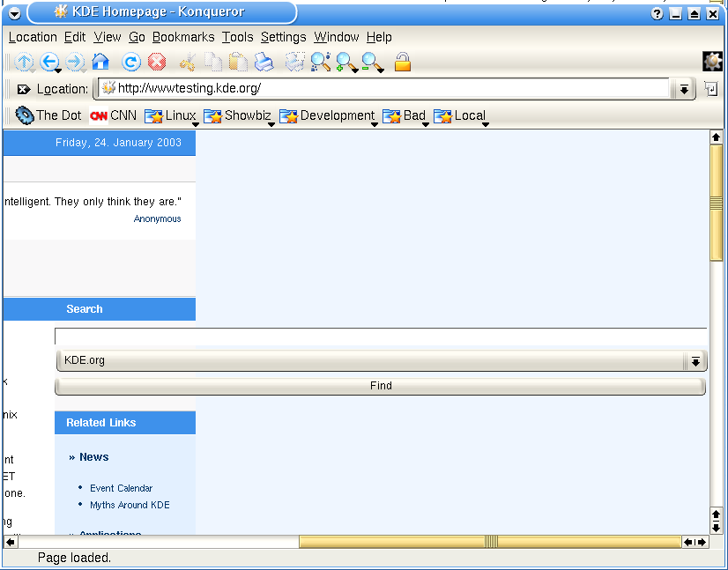Image resolution: width=728 pixels, height=570 pixels.
Task: Click the scroll up arrow at top
Action: [x=716, y=137]
